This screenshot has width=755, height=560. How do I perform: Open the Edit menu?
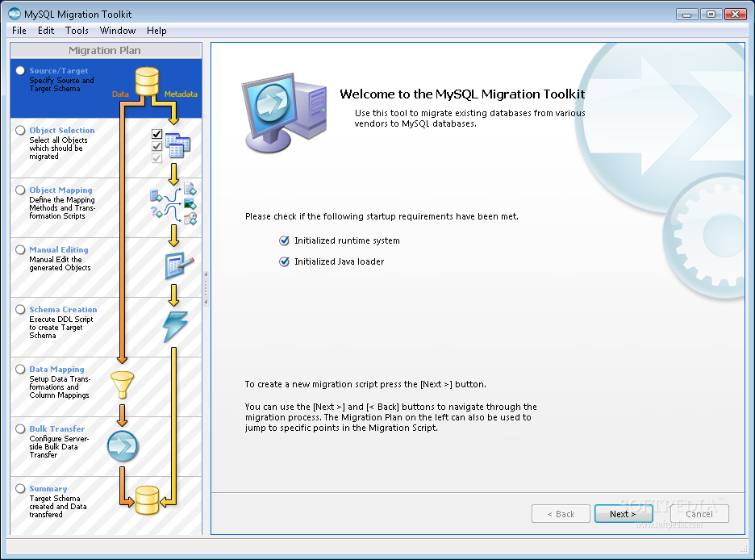46,31
